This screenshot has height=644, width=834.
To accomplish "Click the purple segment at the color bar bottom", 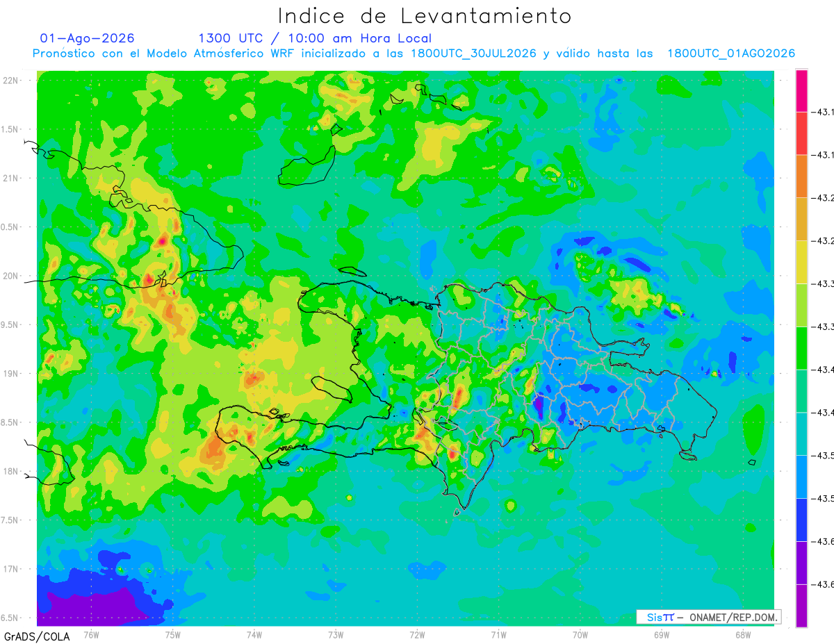I will pos(801,606).
